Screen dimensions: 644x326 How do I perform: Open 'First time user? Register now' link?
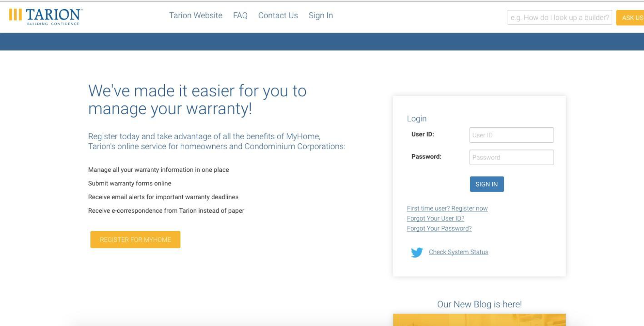[447, 208]
